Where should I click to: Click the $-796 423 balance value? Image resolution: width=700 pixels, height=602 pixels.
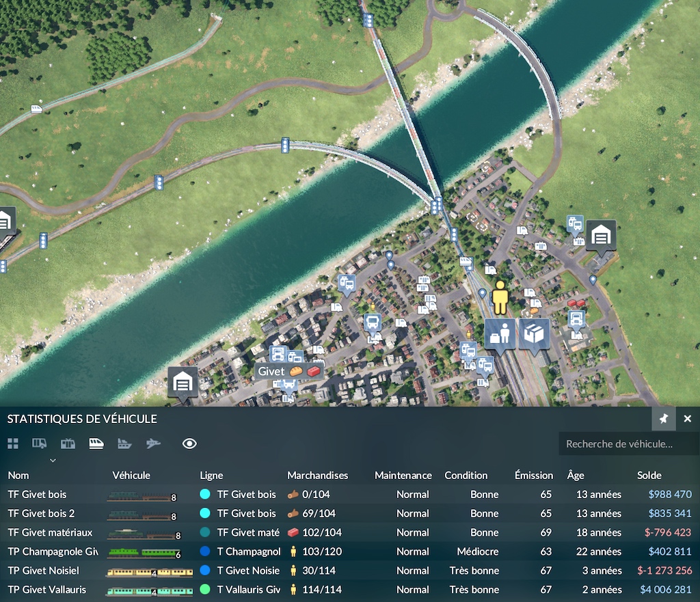tap(668, 532)
